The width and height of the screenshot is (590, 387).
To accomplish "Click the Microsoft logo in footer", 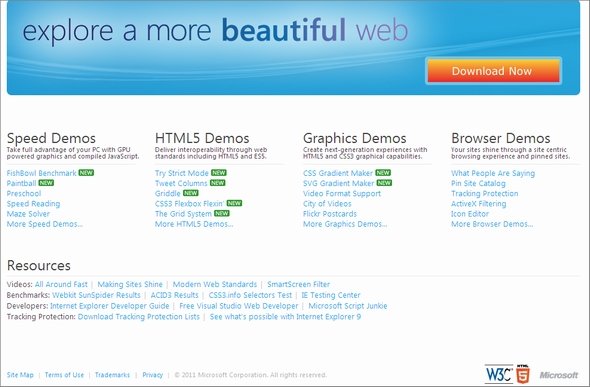I will 558,375.
